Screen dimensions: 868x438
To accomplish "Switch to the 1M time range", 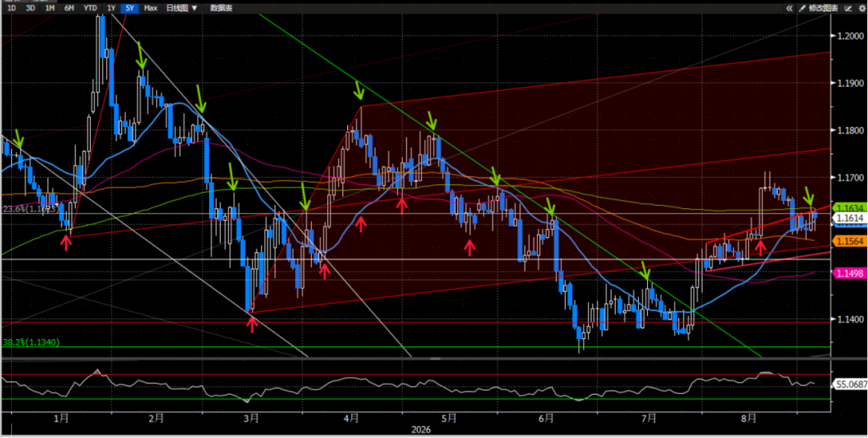I will [50, 8].
